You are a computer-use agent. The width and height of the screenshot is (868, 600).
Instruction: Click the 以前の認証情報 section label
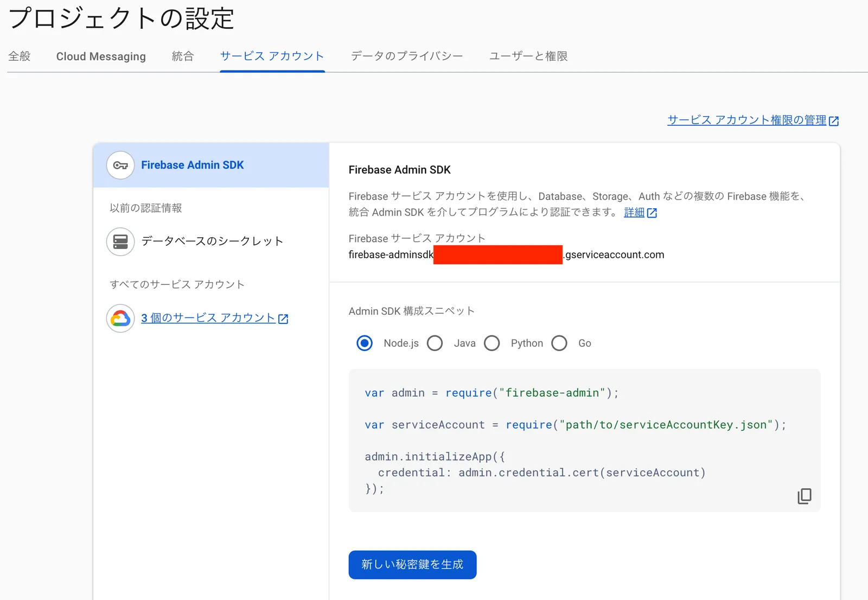[146, 208]
